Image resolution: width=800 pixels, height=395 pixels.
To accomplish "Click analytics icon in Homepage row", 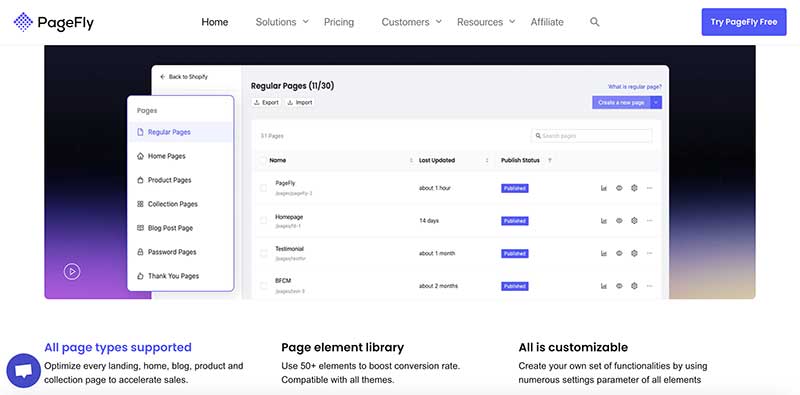I will 604,221.
